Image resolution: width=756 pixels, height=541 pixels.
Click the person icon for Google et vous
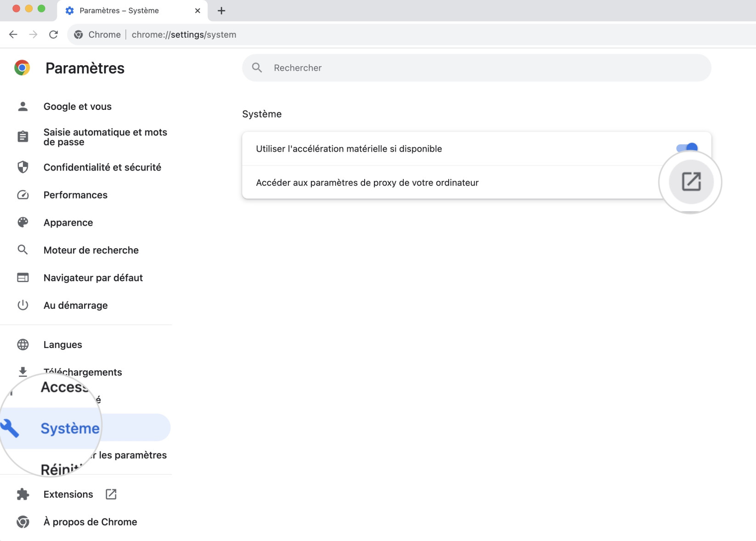coord(23,107)
